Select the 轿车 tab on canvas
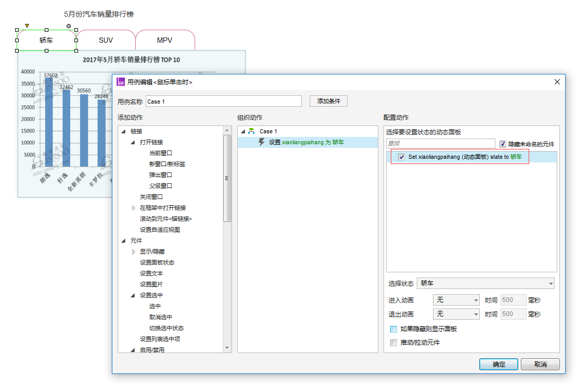588x390 pixels. [x=46, y=40]
